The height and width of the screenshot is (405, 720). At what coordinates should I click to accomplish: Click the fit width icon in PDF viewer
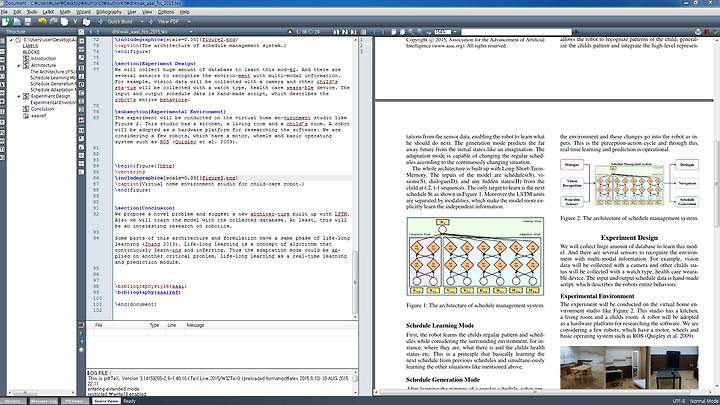[394, 32]
